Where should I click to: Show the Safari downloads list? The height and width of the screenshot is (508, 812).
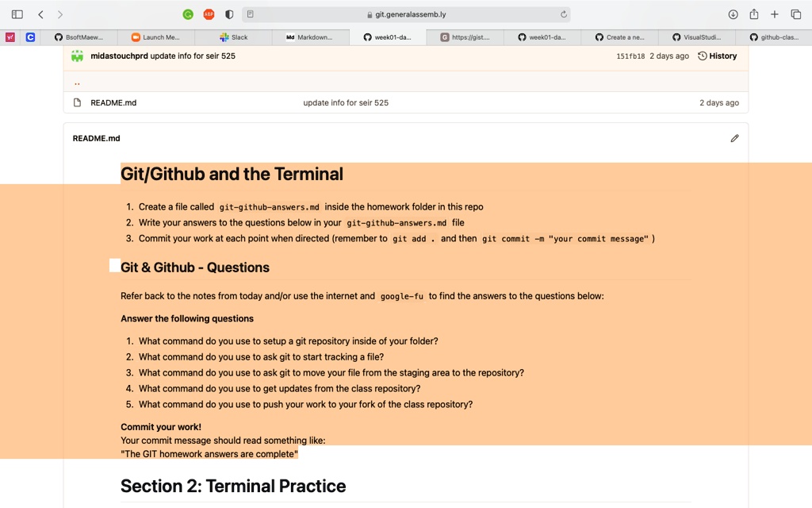pyautogui.click(x=733, y=14)
